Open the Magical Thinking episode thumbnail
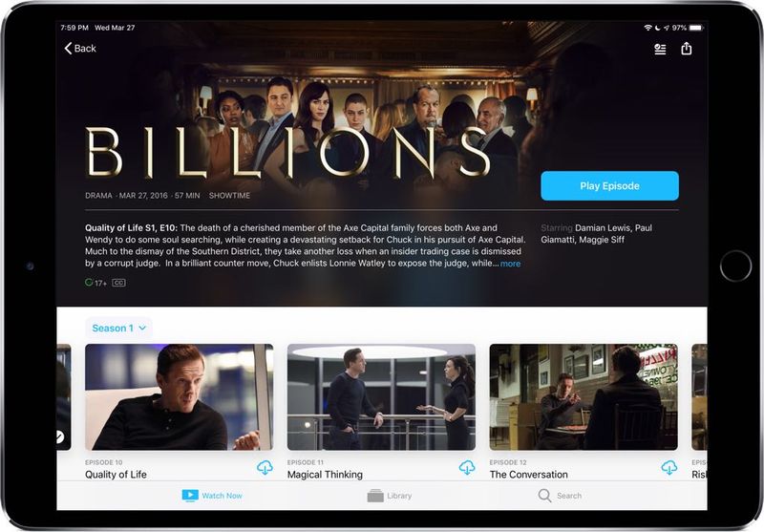Screen dimensions: 764x532 coord(381,397)
